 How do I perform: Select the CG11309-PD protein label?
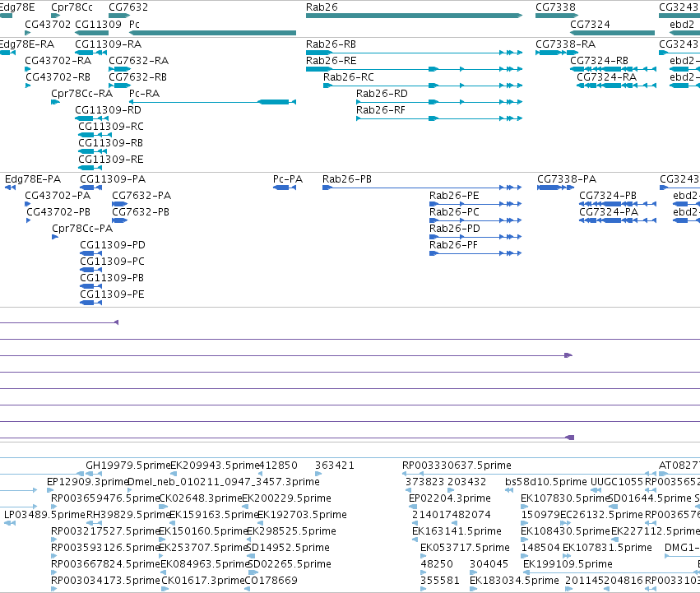[x=113, y=246]
